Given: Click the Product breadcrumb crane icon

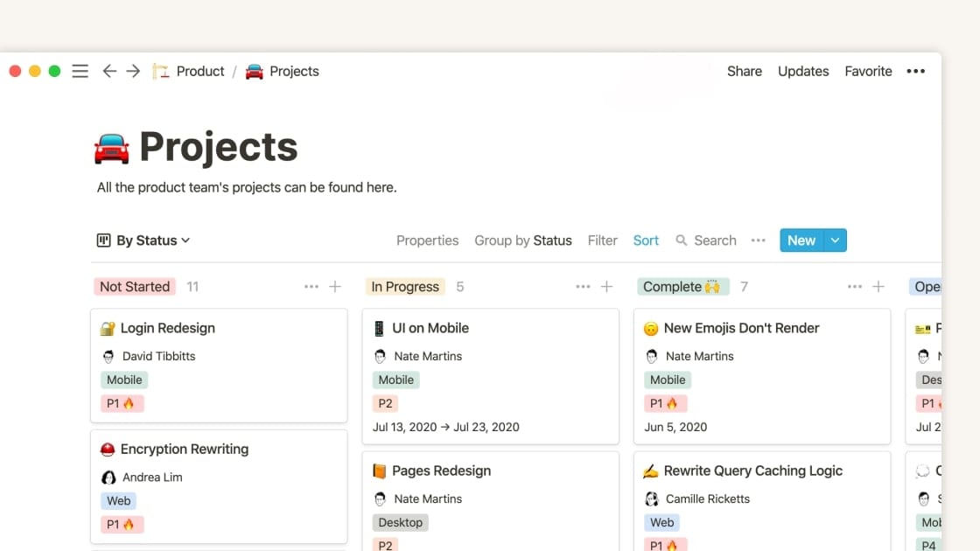Looking at the screenshot, I should pos(161,71).
